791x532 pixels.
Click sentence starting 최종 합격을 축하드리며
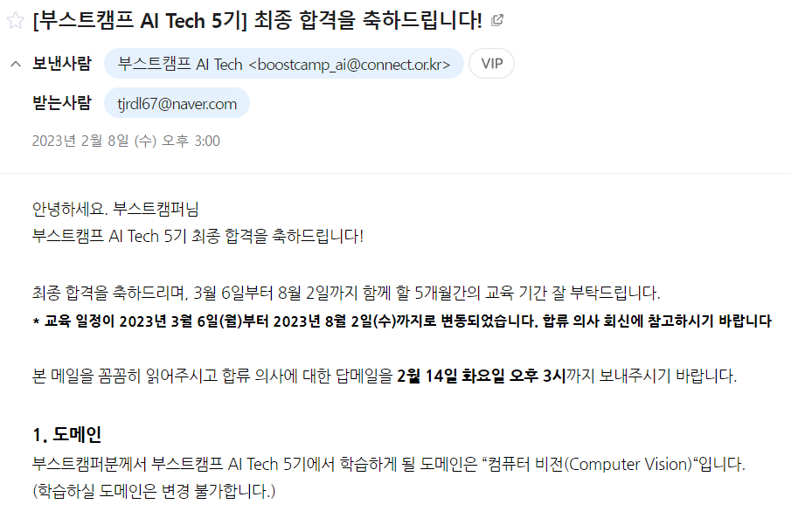[x=346, y=293]
